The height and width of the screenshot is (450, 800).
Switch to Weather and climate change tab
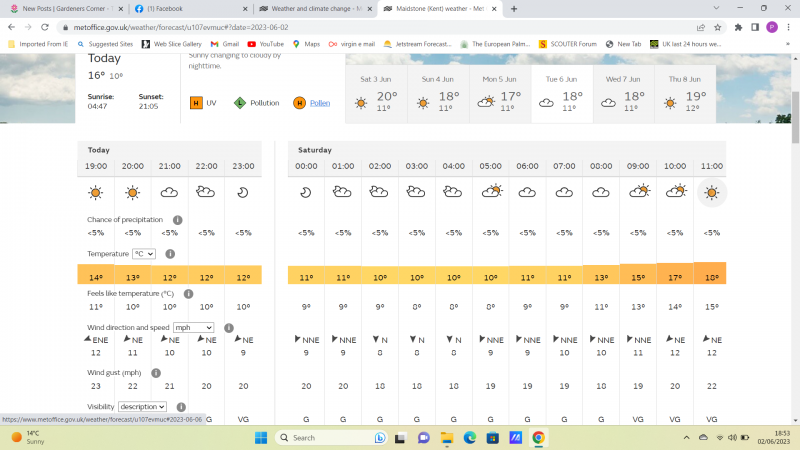[x=314, y=9]
